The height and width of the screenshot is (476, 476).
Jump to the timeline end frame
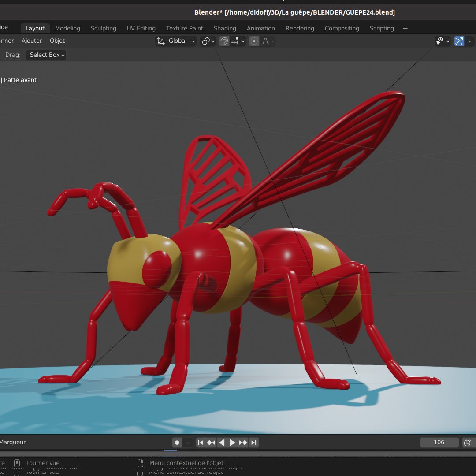click(253, 443)
